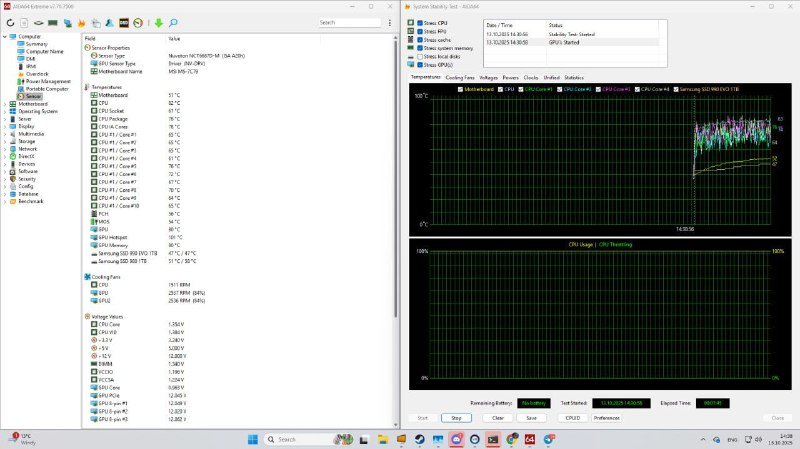Click the orange flame stability test icon
The width and height of the screenshot is (800, 449).
[x=81, y=23]
